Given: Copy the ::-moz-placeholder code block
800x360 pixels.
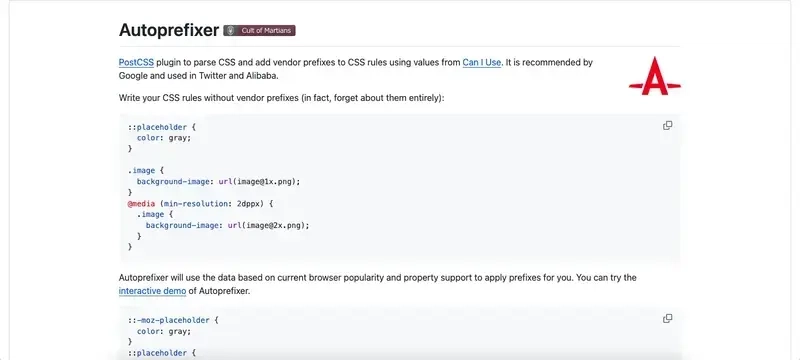Looking at the screenshot, I should pos(667,319).
